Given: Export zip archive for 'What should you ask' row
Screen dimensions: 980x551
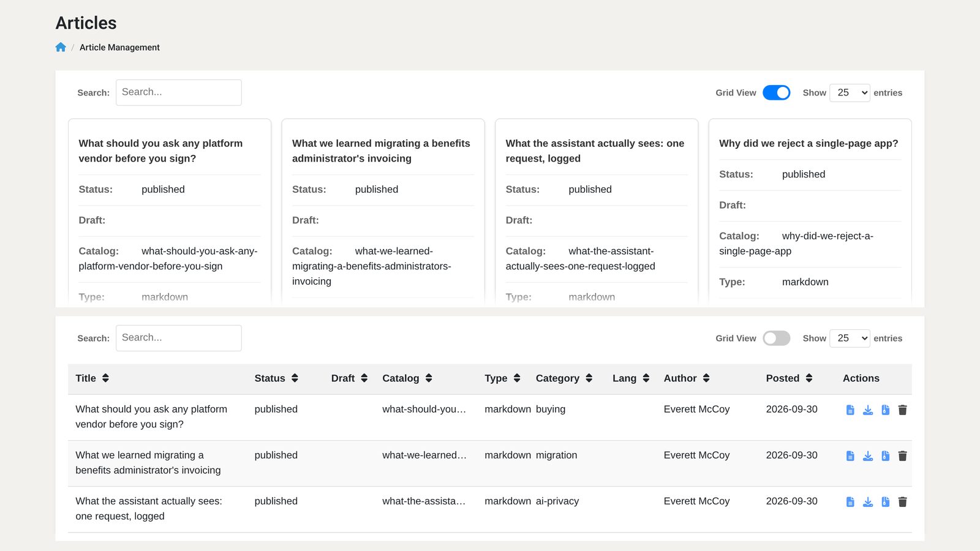Looking at the screenshot, I should click(885, 410).
